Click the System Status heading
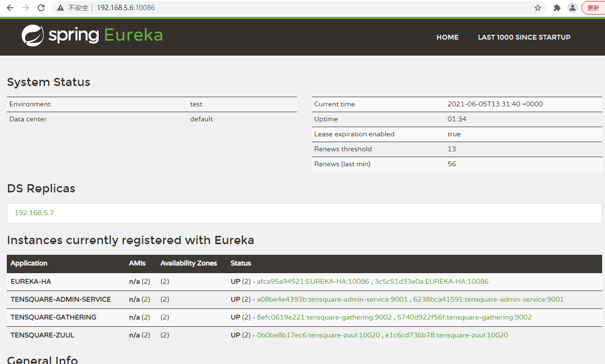The width and height of the screenshot is (605, 364). tap(48, 82)
